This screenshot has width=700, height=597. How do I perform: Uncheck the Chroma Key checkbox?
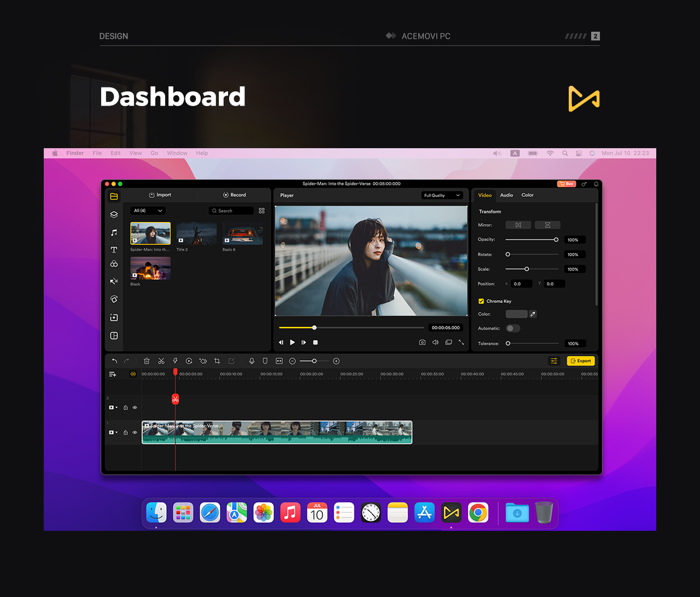click(x=481, y=301)
